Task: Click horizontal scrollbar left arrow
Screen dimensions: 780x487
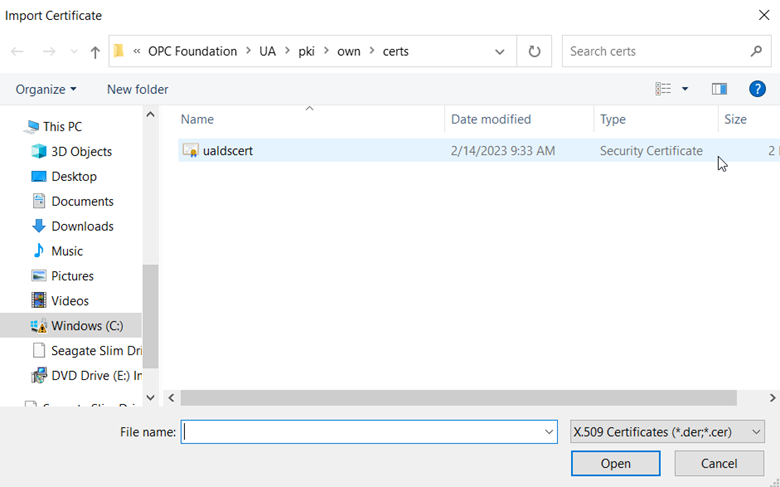Action: coord(171,398)
